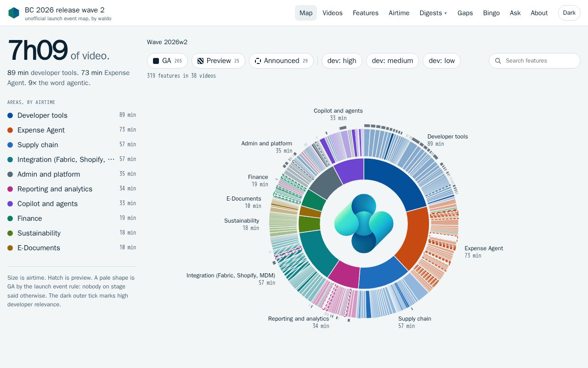Click the hexagon site logo icon
The width and height of the screenshot is (588, 368).
14,13
